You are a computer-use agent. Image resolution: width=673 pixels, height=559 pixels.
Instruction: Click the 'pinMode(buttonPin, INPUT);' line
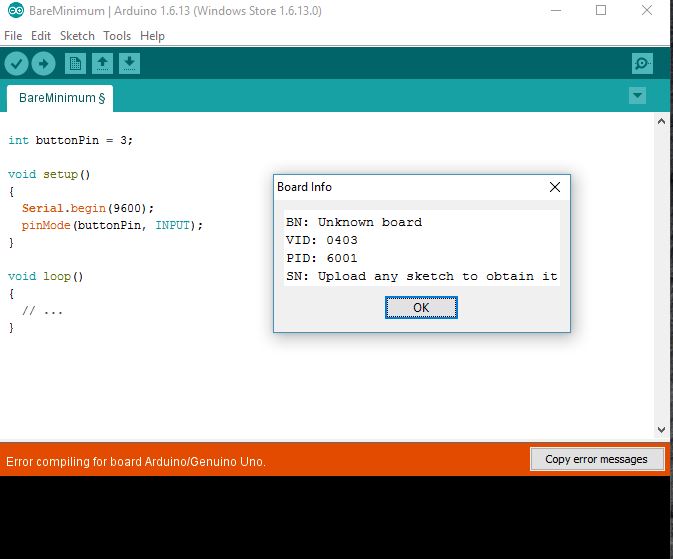(x=112, y=225)
